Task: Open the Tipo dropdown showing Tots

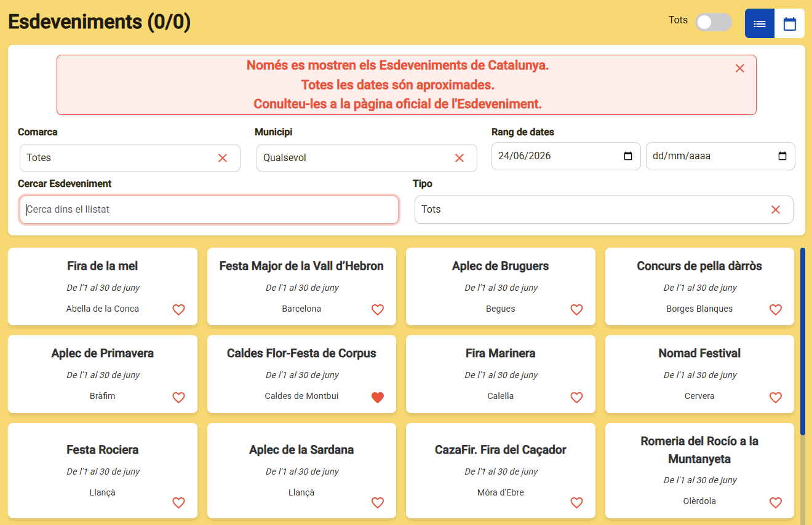Action: click(x=604, y=210)
